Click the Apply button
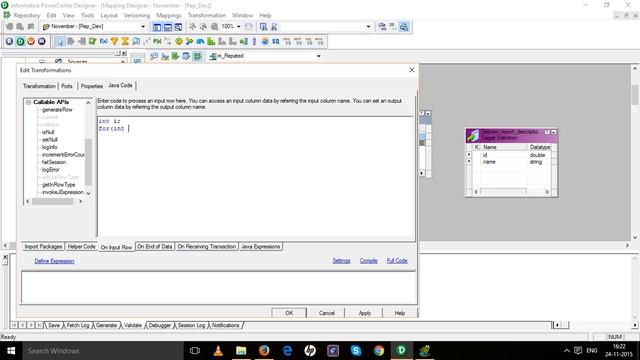This screenshot has width=640, height=360. pyautogui.click(x=364, y=313)
